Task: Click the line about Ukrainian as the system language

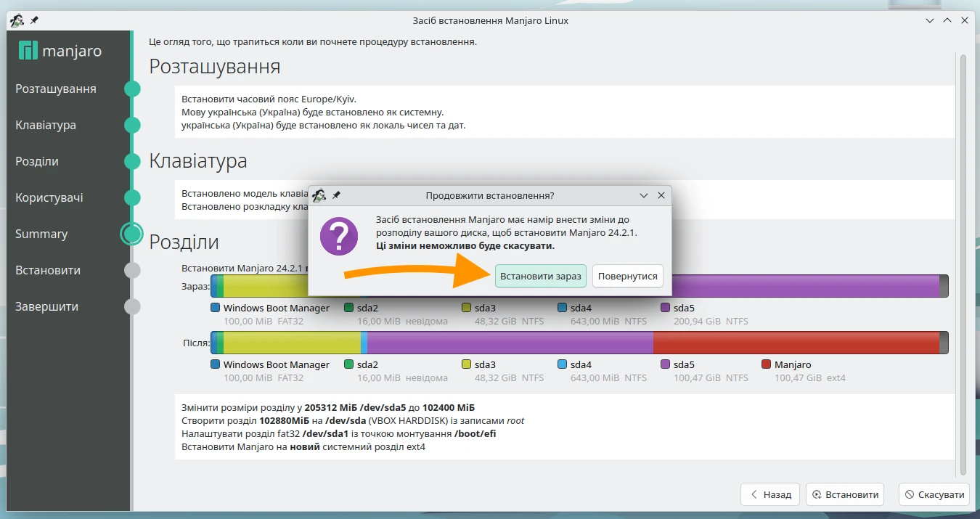Action: [x=312, y=112]
